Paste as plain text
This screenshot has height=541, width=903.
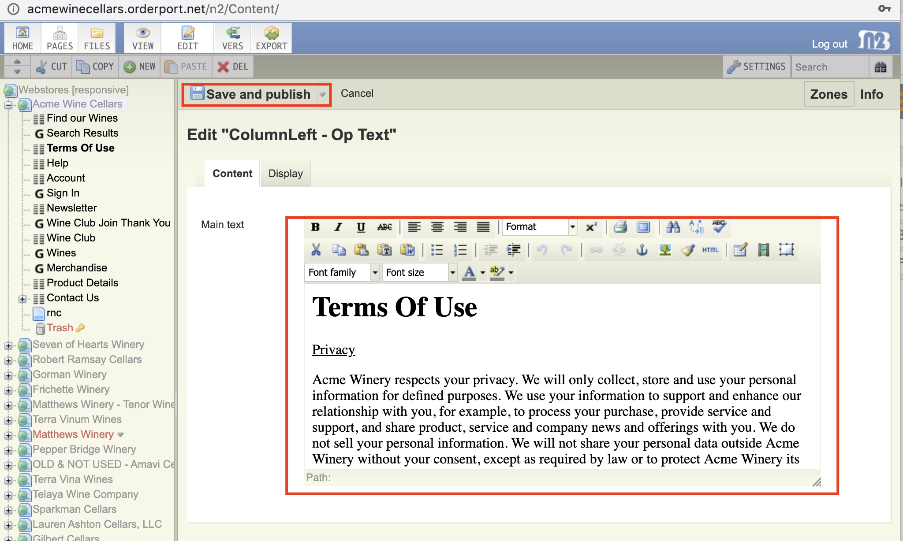[384, 249]
